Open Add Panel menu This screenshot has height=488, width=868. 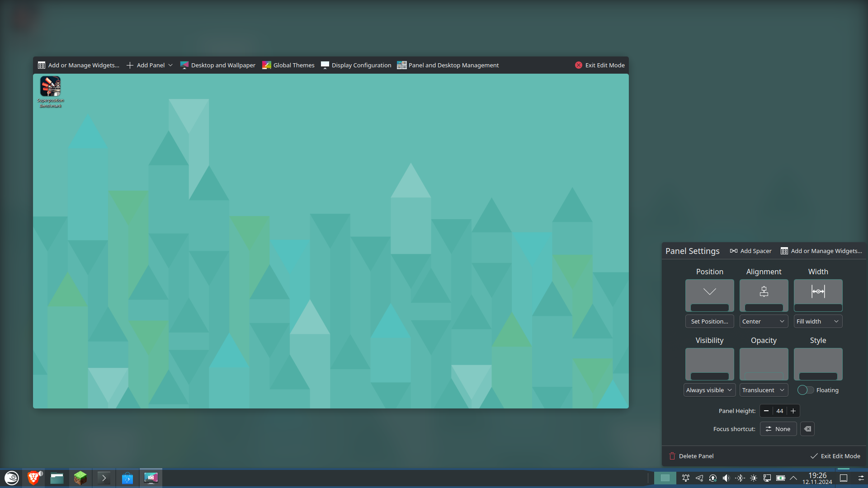click(150, 65)
